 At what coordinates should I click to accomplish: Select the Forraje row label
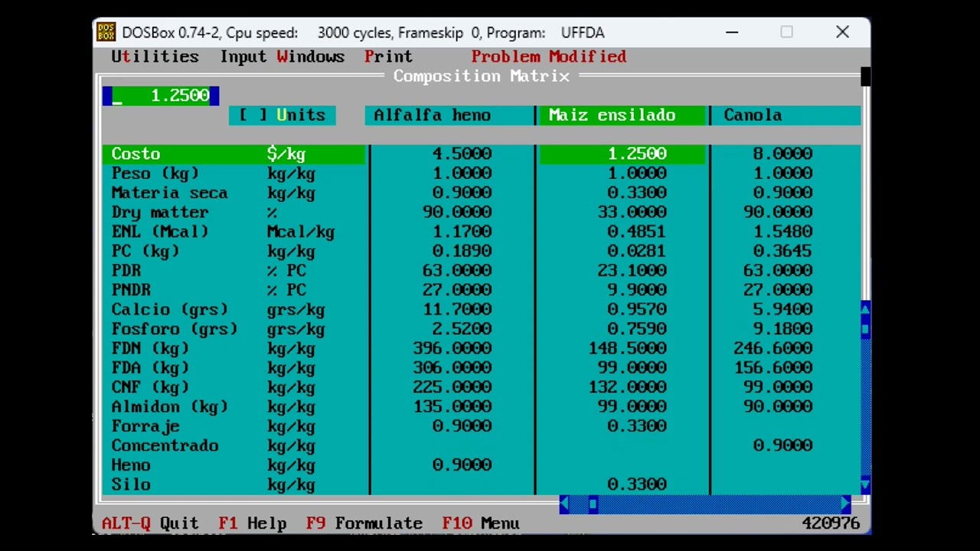pos(145,426)
